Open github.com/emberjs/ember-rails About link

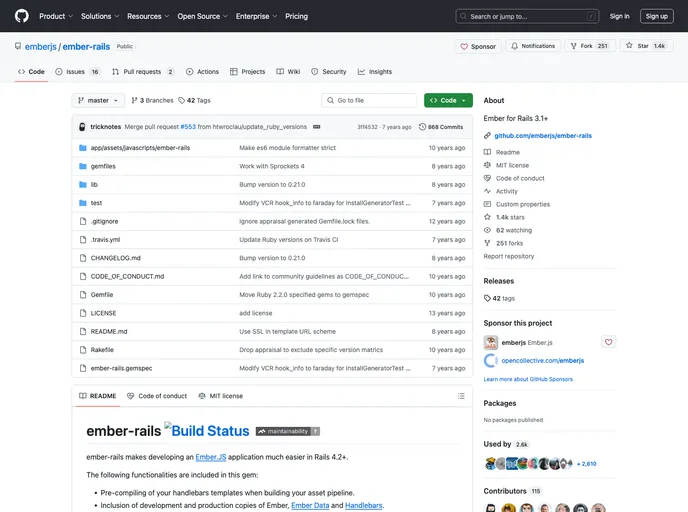pos(543,136)
